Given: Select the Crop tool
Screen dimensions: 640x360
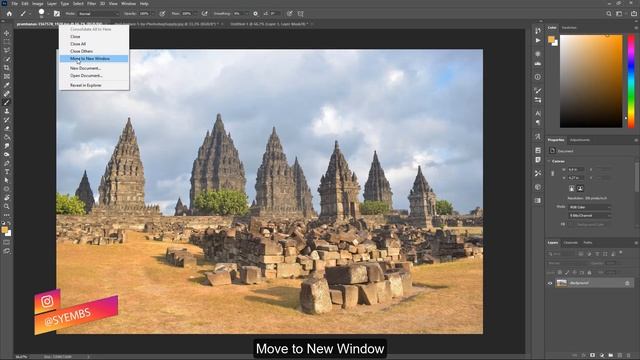Looking at the screenshot, I should [x=7, y=68].
